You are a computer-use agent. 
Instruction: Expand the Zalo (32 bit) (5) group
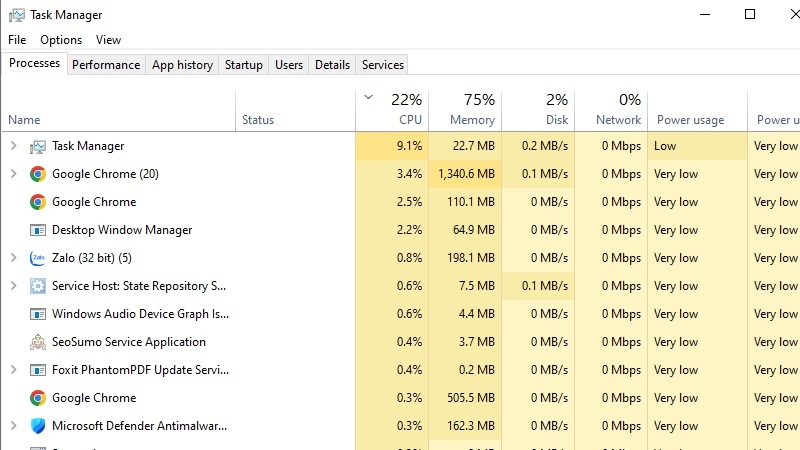[x=14, y=258]
